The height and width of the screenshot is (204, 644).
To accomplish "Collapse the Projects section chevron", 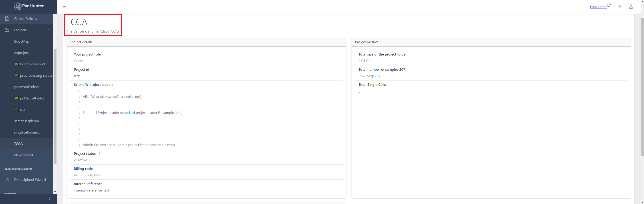I will (x=48, y=30).
